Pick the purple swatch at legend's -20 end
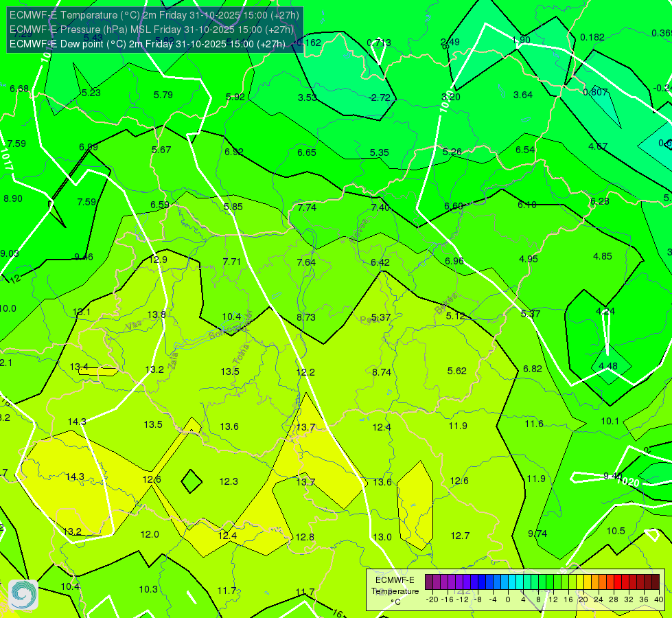The width and height of the screenshot is (672, 618). point(428,582)
